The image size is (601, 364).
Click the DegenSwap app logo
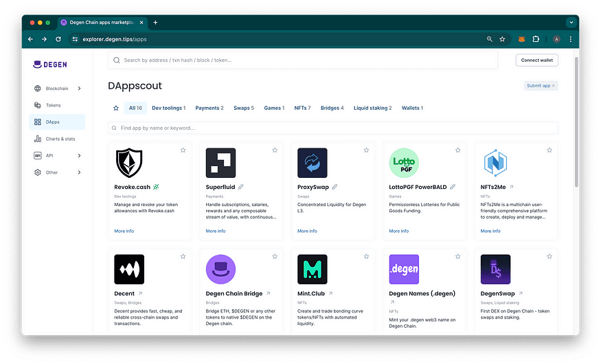click(x=496, y=269)
